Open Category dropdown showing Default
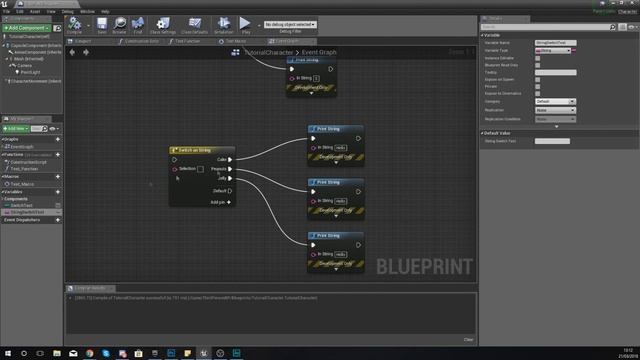The image size is (640, 360). coord(555,101)
